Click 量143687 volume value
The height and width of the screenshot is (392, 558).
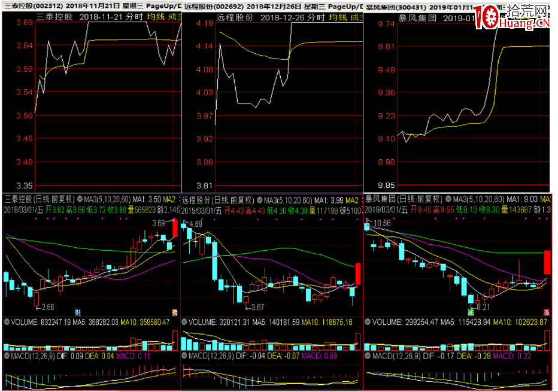(516, 210)
